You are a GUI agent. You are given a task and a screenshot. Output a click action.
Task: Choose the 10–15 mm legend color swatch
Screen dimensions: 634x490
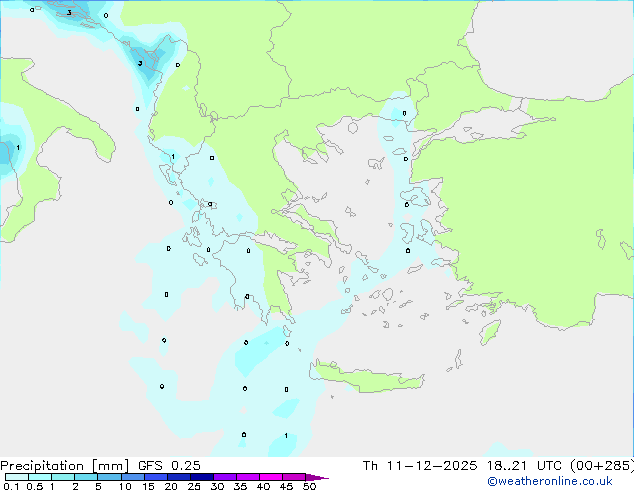pyautogui.click(x=132, y=477)
